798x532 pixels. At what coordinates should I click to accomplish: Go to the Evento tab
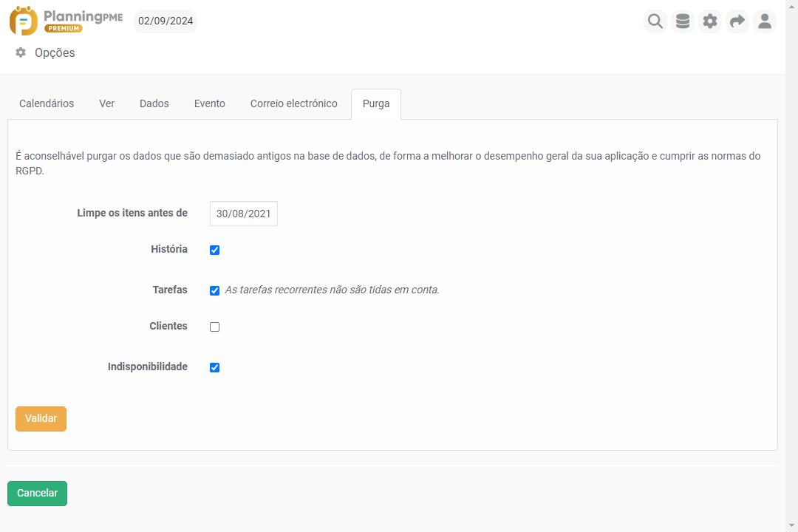[x=210, y=103]
